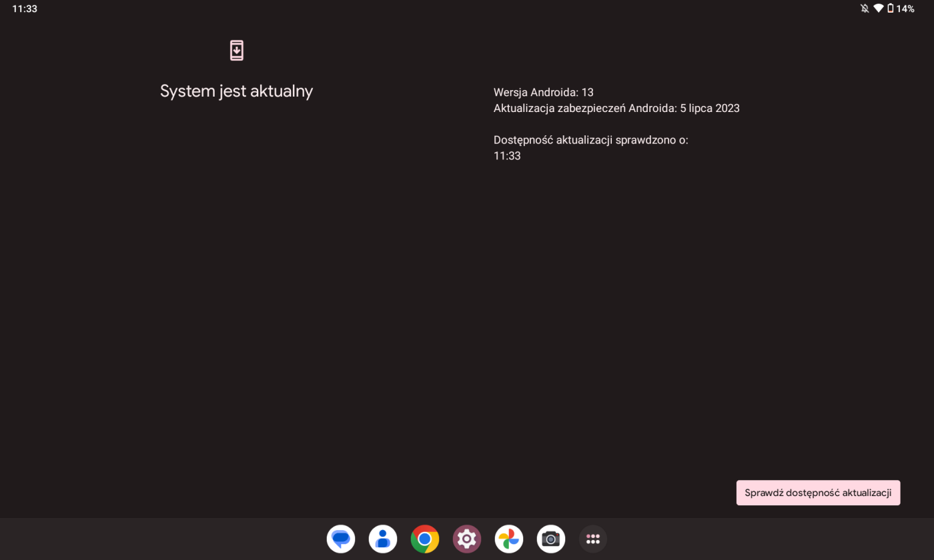Tap the status bar clock

[25, 9]
